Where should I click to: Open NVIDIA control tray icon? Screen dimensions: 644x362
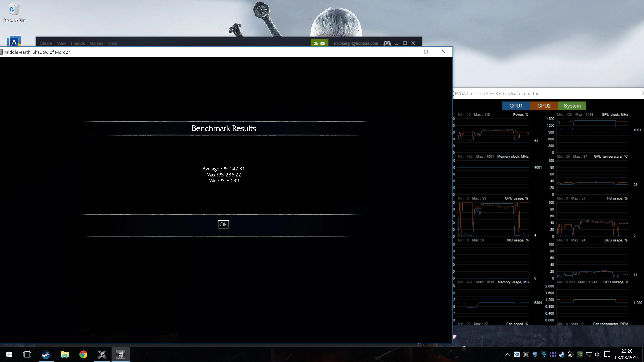pyautogui.click(x=580, y=354)
